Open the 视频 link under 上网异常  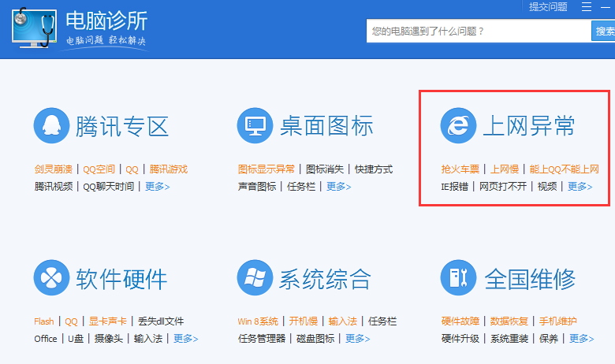pos(547,187)
